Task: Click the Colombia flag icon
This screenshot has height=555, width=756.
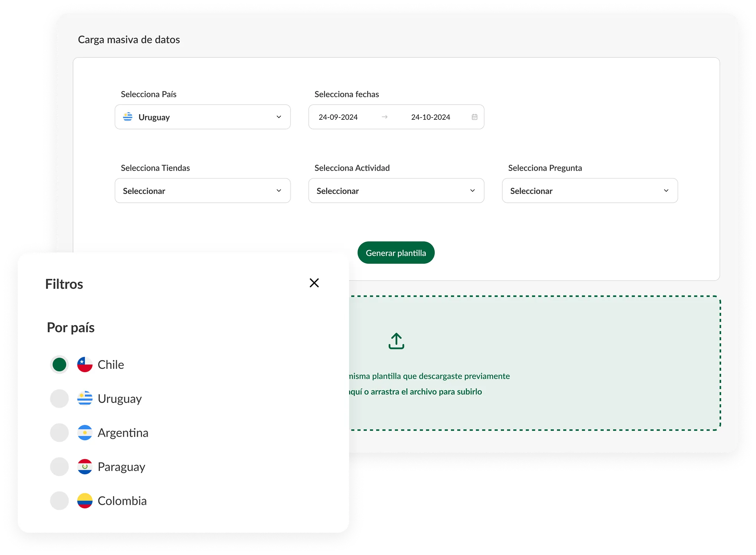Action: [x=85, y=501]
